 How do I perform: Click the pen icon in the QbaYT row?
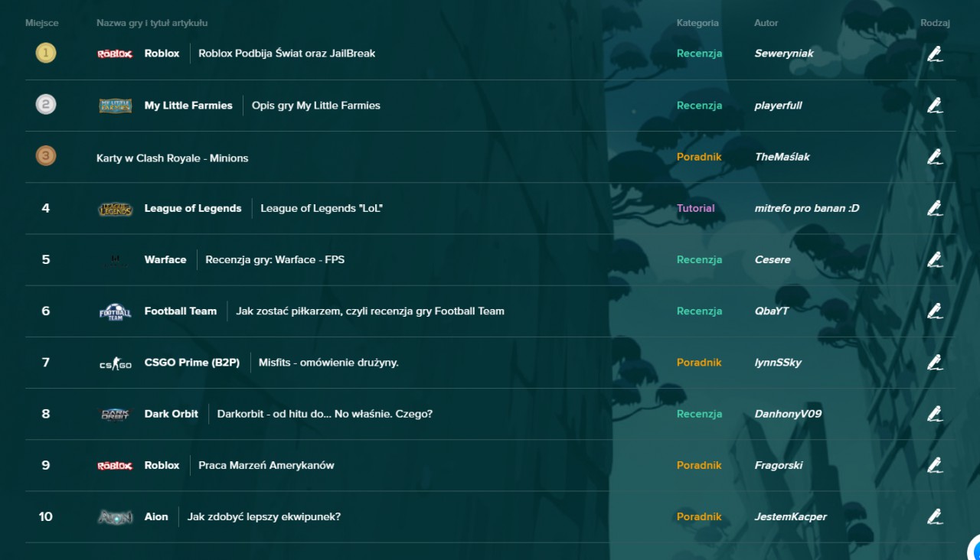point(934,311)
